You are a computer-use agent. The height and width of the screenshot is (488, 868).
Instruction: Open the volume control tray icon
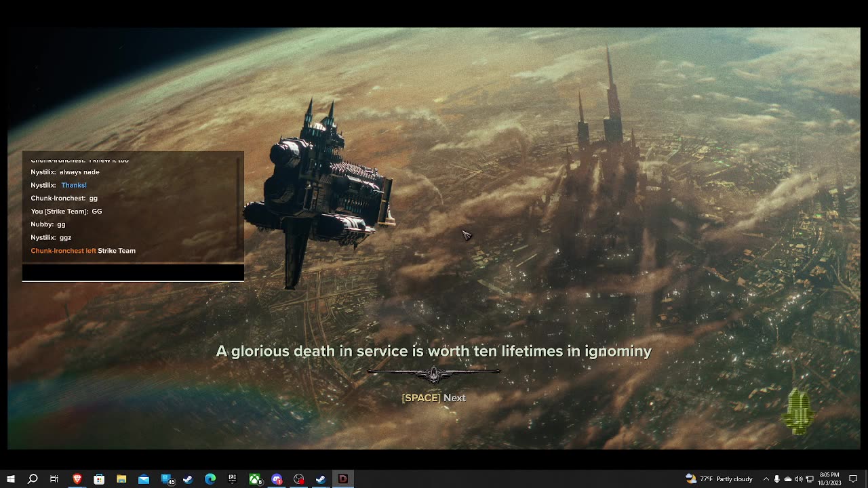(x=799, y=479)
